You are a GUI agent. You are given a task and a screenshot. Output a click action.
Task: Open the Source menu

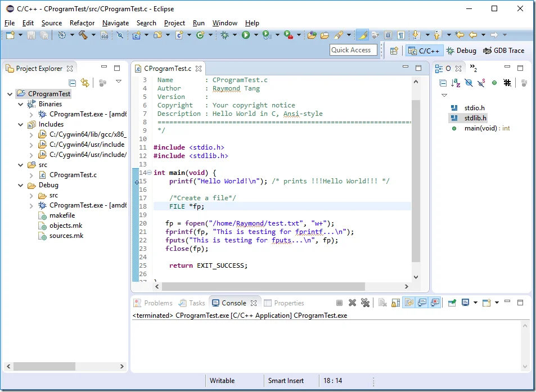pos(52,23)
